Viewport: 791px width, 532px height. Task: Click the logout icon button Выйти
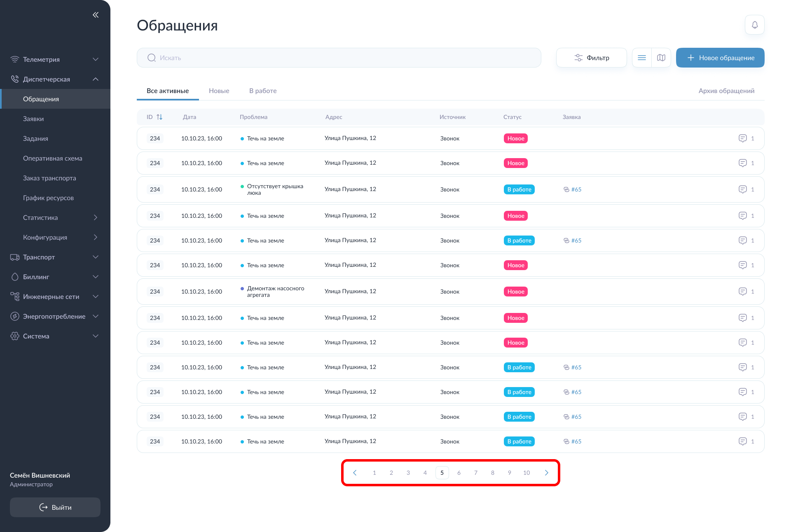[x=55, y=507]
